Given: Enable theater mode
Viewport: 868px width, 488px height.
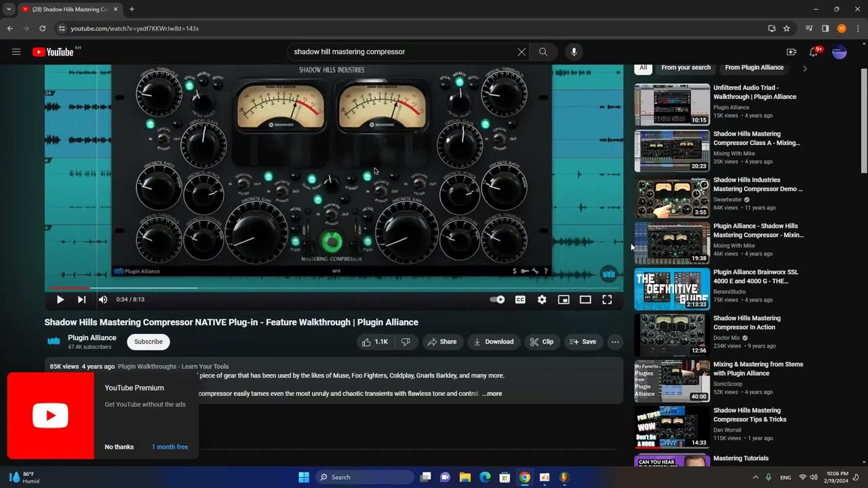Looking at the screenshot, I should pyautogui.click(x=585, y=300).
